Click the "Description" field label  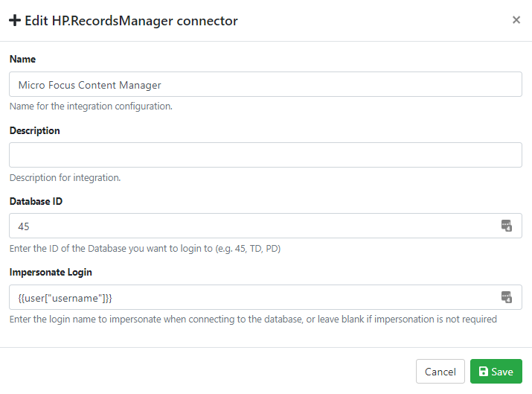[x=34, y=130]
